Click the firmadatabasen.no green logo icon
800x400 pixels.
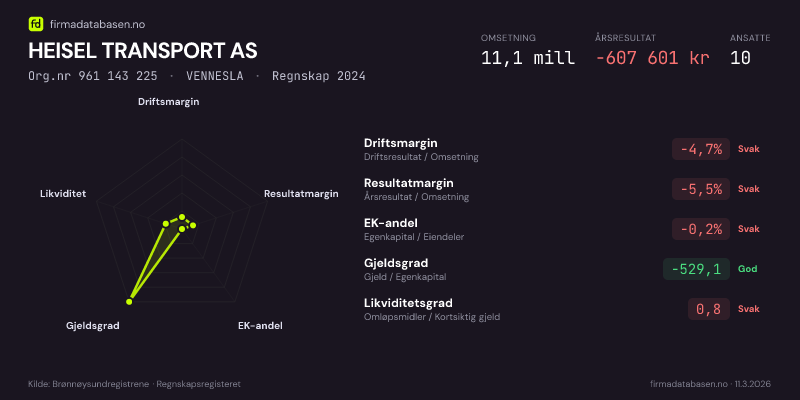click(x=36, y=23)
